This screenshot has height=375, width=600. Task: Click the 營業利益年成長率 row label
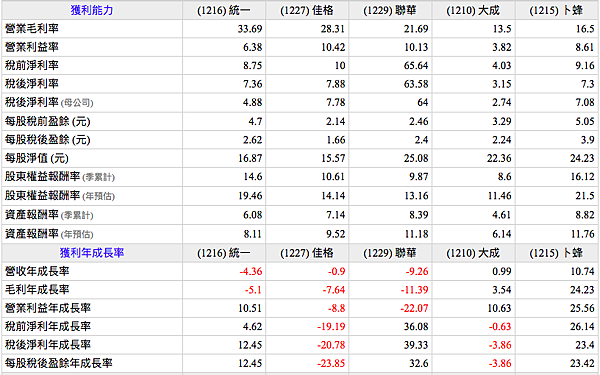point(47,308)
